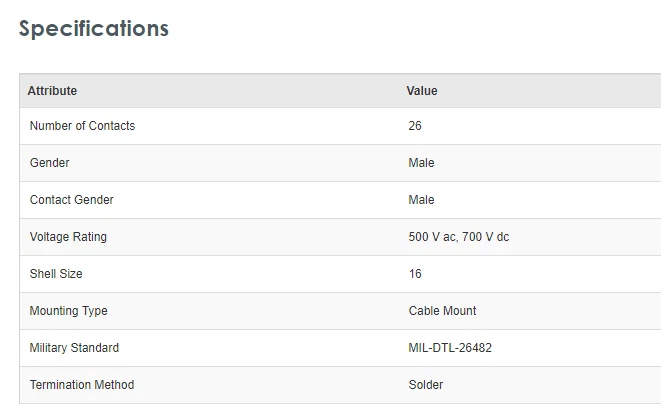This screenshot has height=404, width=661.
Task: Select the Voltage Rating attribute label
Action: click(x=68, y=237)
